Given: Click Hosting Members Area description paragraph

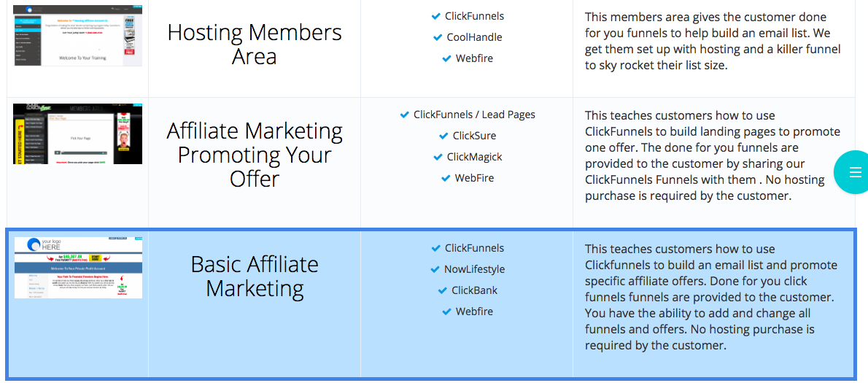Looking at the screenshot, I should coord(713,42).
